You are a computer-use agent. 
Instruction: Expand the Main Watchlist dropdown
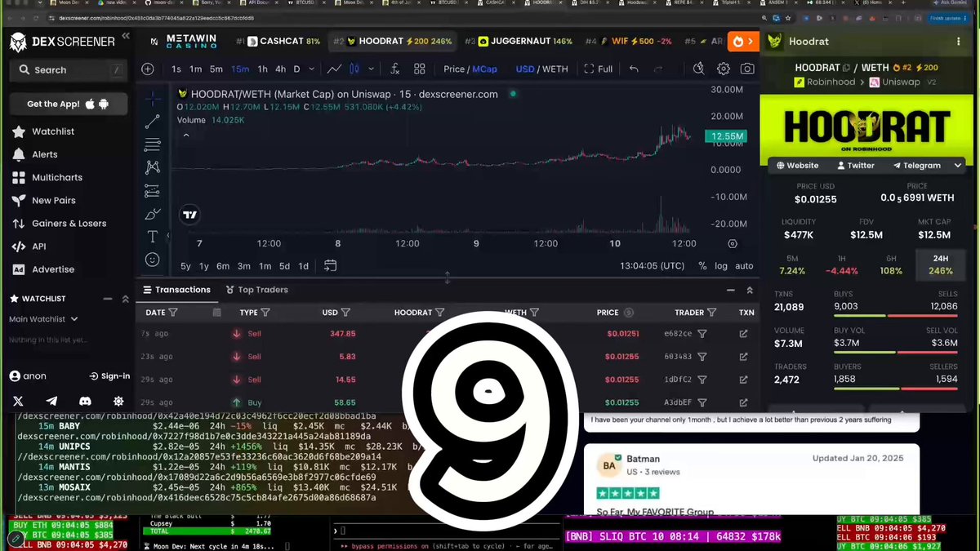pyautogui.click(x=43, y=319)
